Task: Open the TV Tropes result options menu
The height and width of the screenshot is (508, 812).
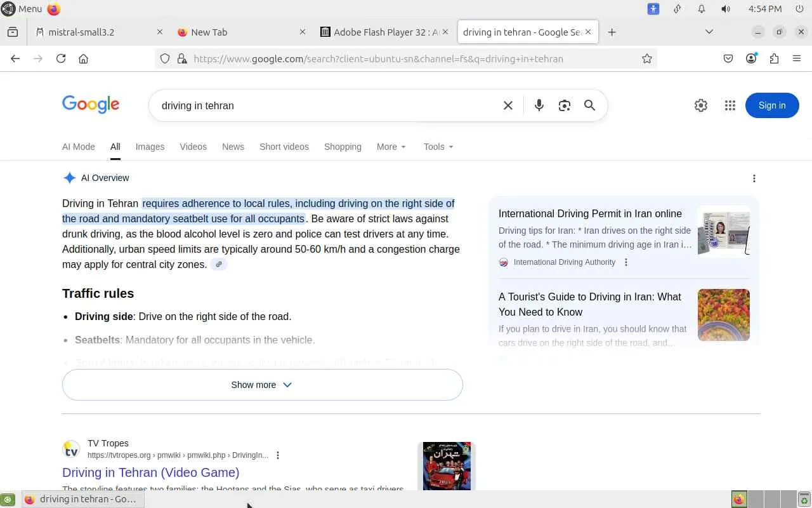Action: coord(278,455)
